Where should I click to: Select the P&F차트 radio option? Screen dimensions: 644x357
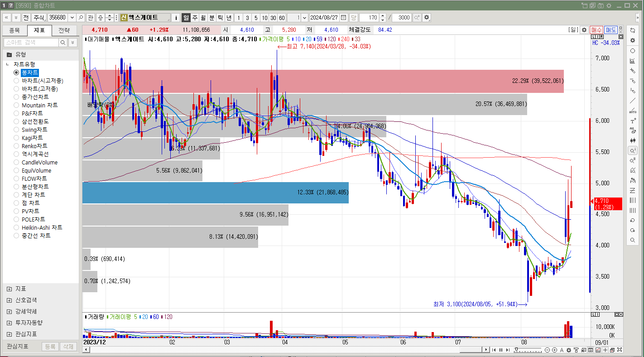(x=16, y=113)
